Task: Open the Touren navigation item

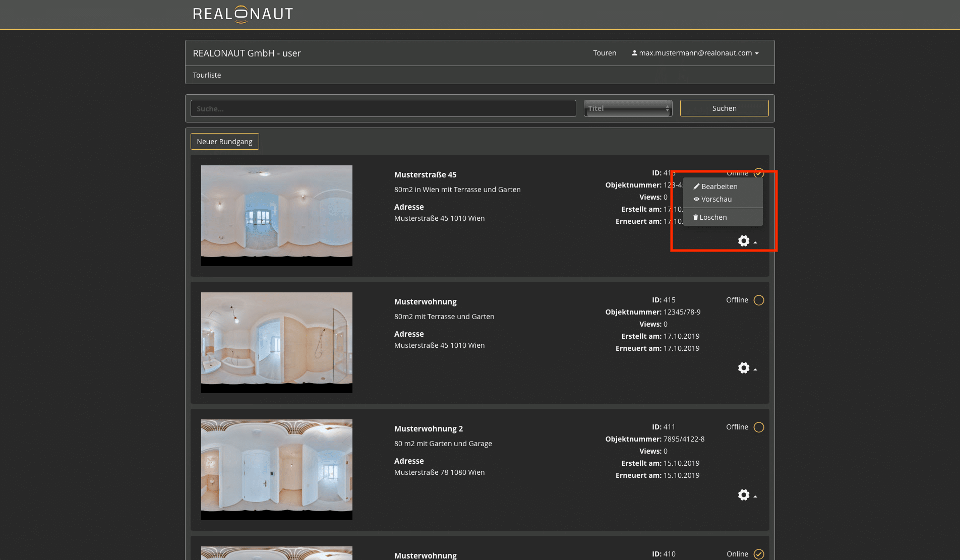Action: pos(605,53)
